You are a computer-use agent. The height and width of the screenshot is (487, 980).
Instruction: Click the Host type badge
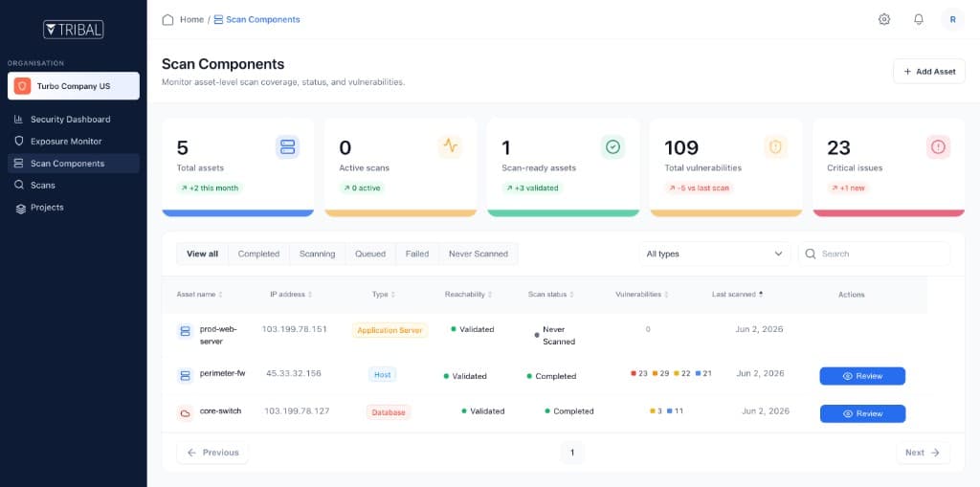383,374
